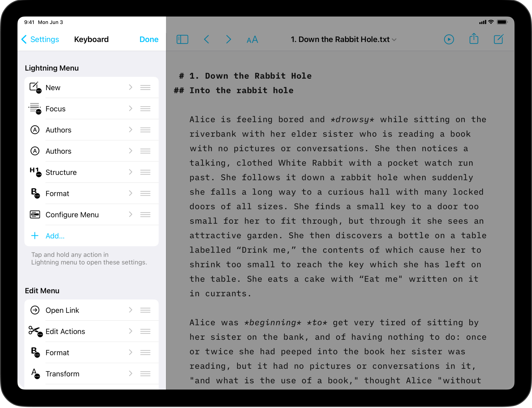Tap Add... to add menu action
Screen dimensions: 532x408
click(55, 236)
